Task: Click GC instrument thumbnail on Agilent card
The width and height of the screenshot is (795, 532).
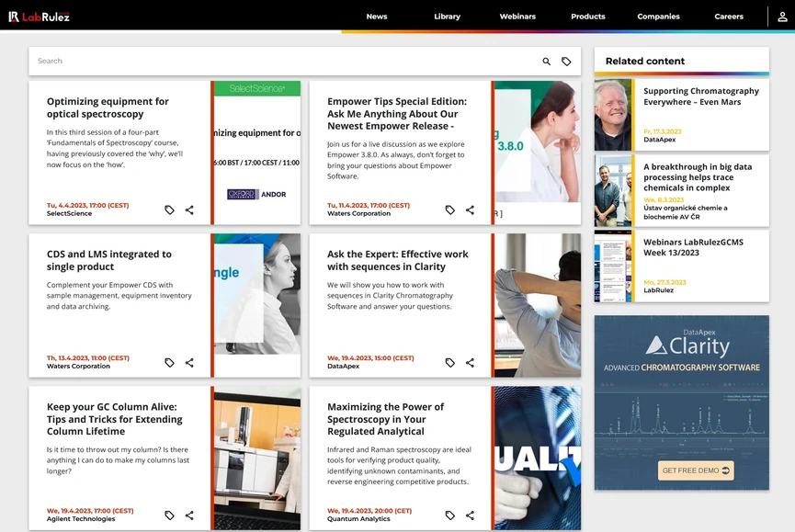Action: tap(257, 458)
